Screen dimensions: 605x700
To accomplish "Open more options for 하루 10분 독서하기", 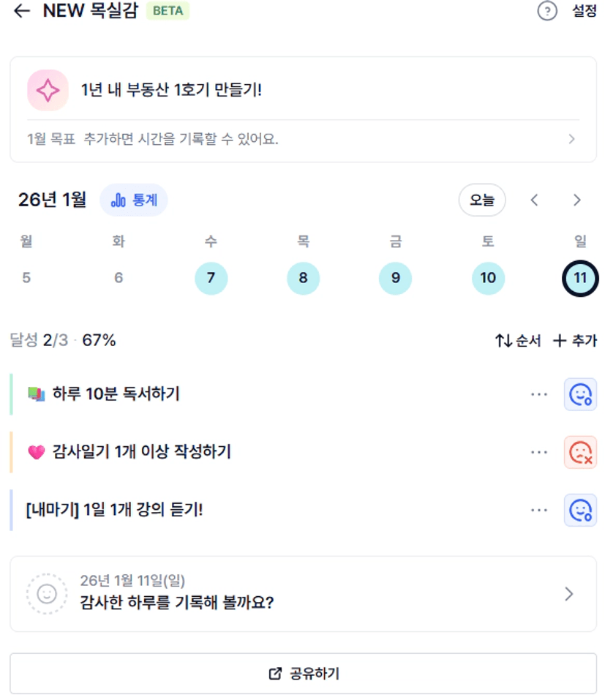I will pos(539,394).
